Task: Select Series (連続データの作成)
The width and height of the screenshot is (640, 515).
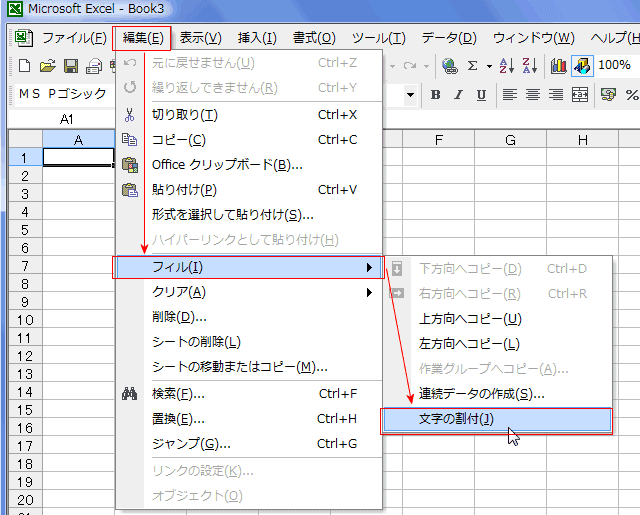Action: [x=498, y=394]
